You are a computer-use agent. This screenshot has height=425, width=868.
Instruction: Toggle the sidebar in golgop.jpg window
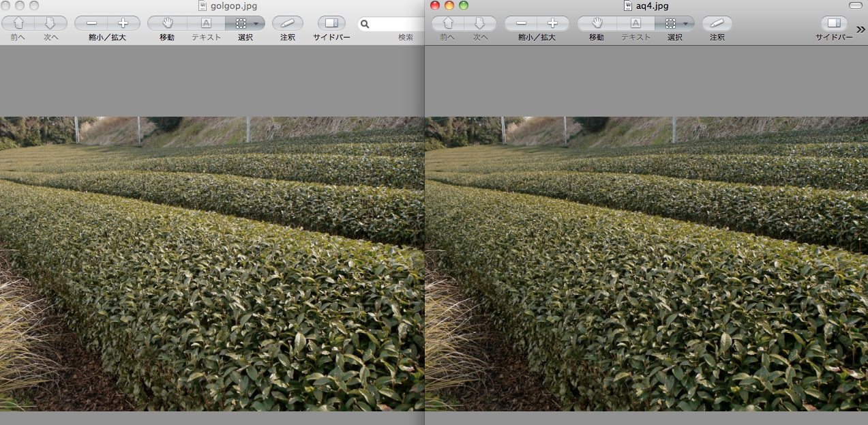331,23
